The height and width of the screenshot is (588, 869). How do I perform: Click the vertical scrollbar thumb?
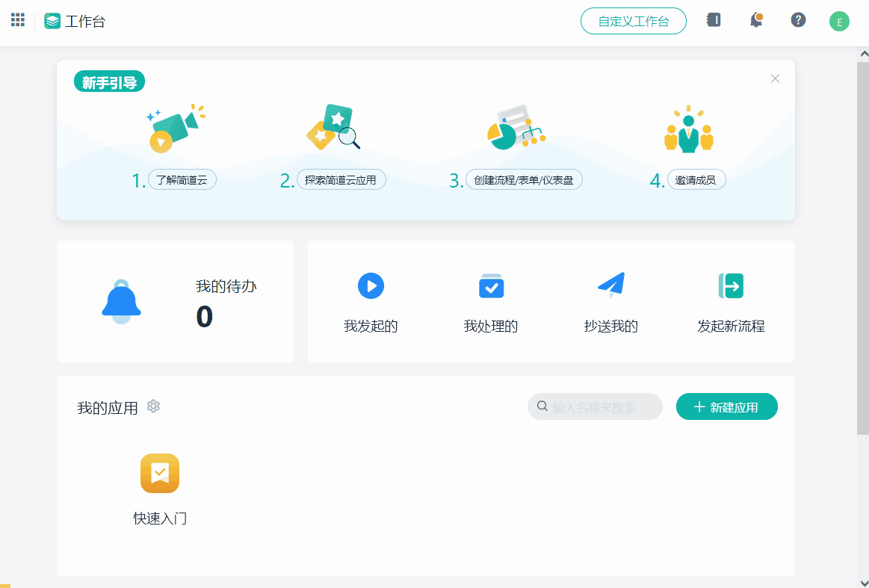[x=864, y=247]
